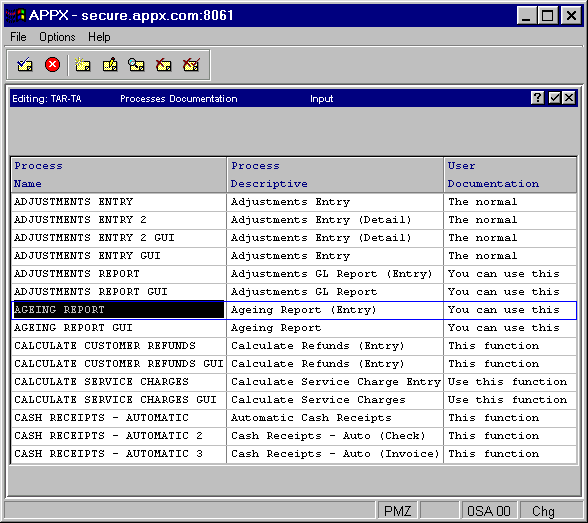
Task: Click the checkmark accept record toolbar icon
Action: click(x=25, y=65)
